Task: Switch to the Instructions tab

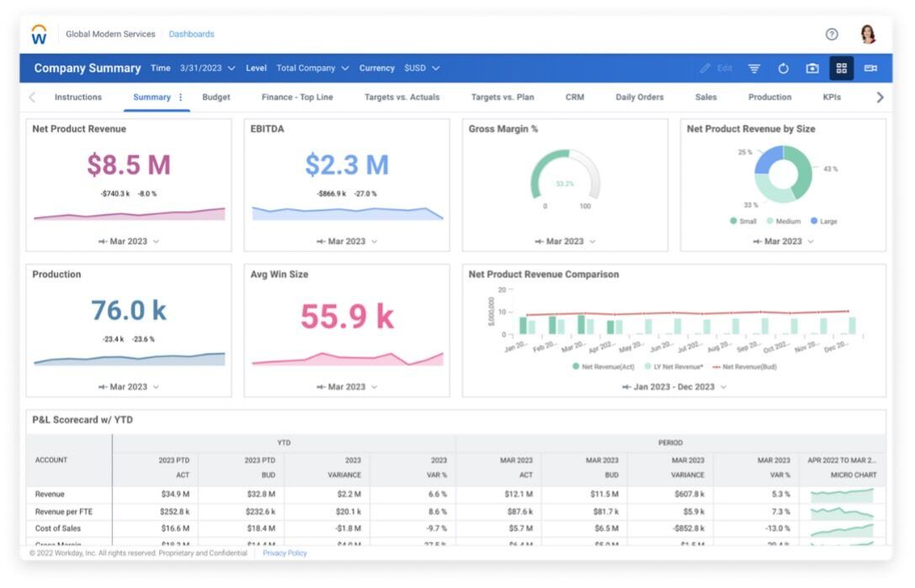Action: (78, 98)
